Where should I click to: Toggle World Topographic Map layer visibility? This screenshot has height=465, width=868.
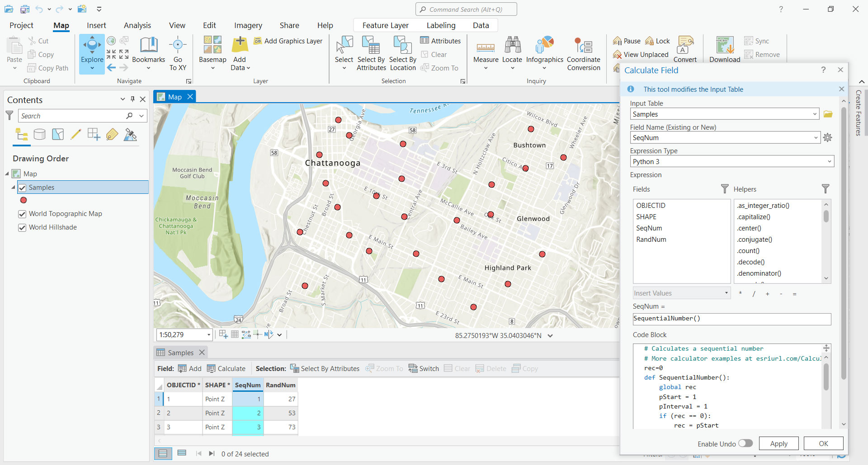pyautogui.click(x=22, y=214)
